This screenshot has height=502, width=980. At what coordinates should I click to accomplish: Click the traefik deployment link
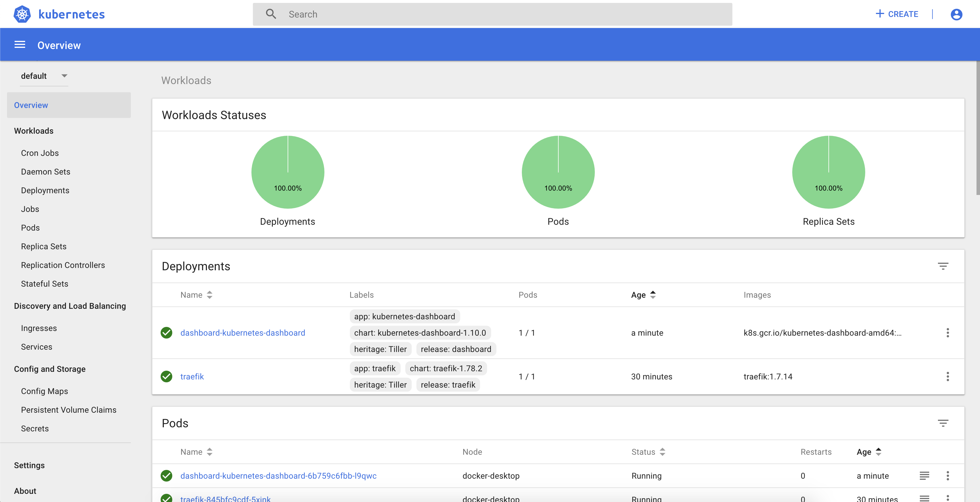192,376
